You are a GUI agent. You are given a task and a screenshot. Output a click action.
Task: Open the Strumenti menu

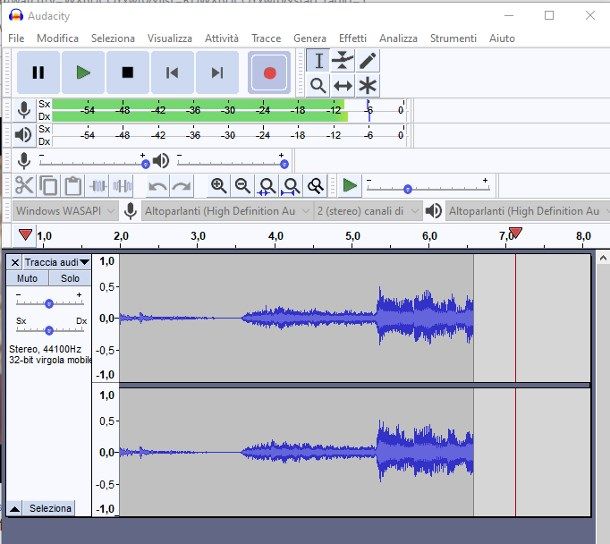pos(453,38)
